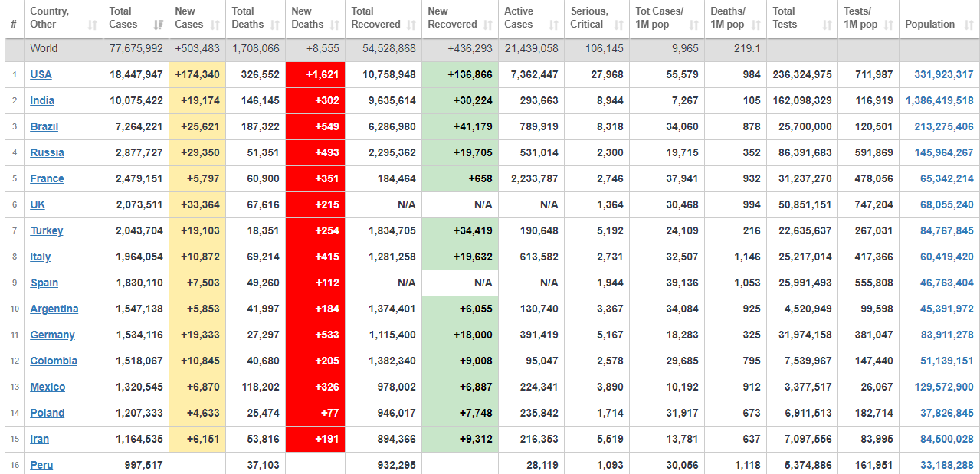The height and width of the screenshot is (474, 980).
Task: Open Mexico population link 129,572,900
Action: tap(944, 387)
